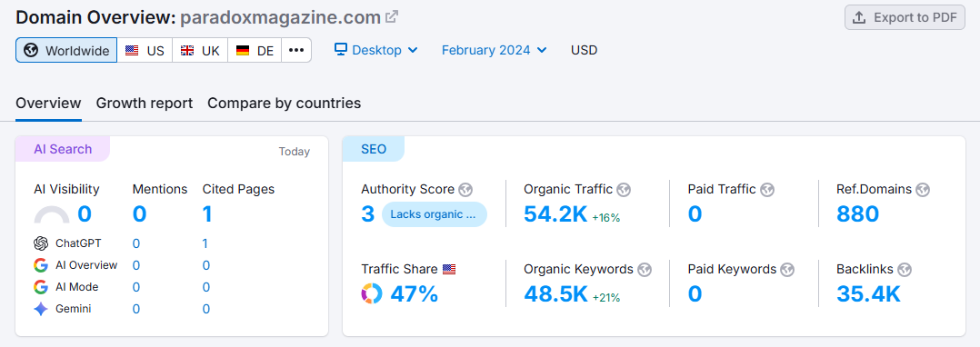Screen dimensions: 980x347
Task: Click the SEO section label
Action: 373,149
